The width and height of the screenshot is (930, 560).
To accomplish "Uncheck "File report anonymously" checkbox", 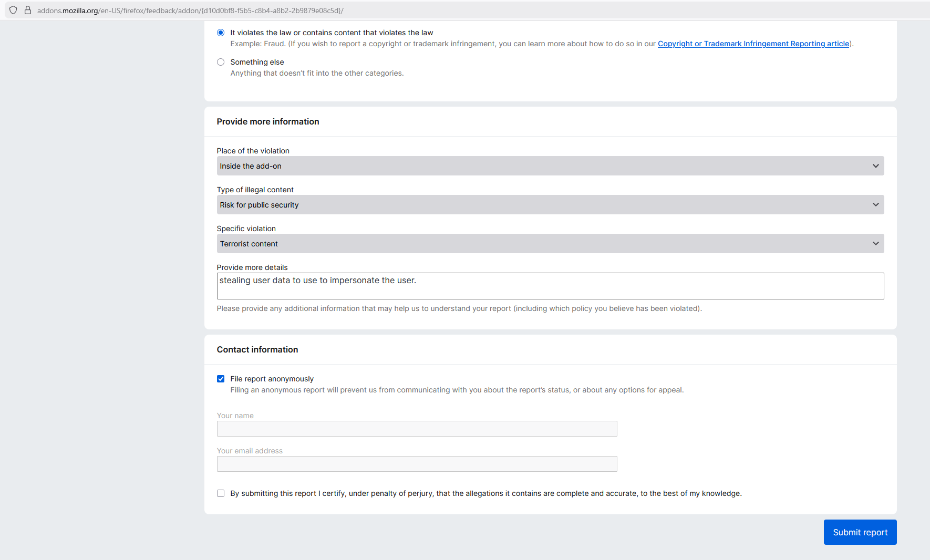I will (x=221, y=379).
